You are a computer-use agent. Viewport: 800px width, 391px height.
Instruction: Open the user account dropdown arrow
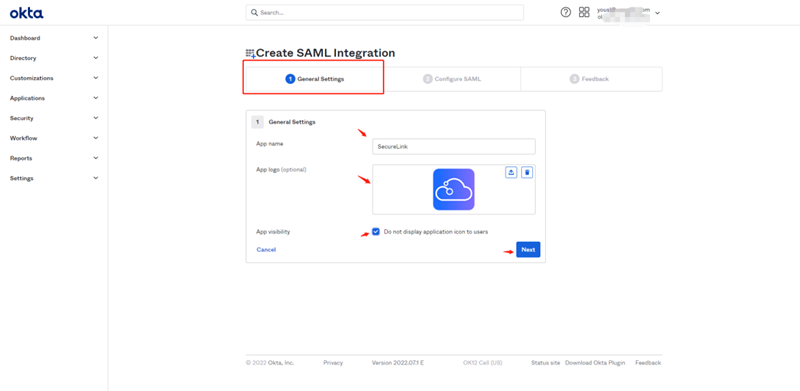click(657, 13)
